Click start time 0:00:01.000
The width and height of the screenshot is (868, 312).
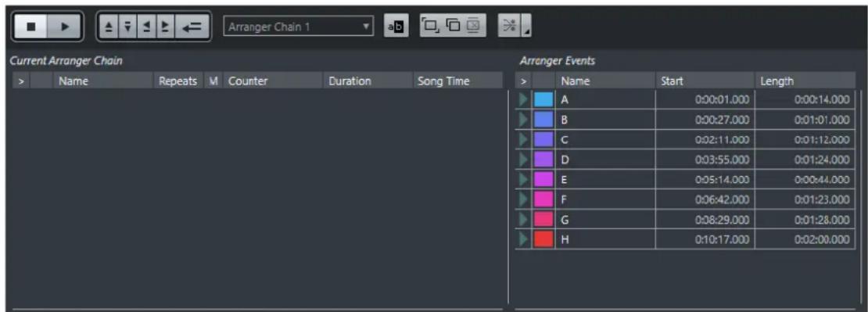coord(722,99)
